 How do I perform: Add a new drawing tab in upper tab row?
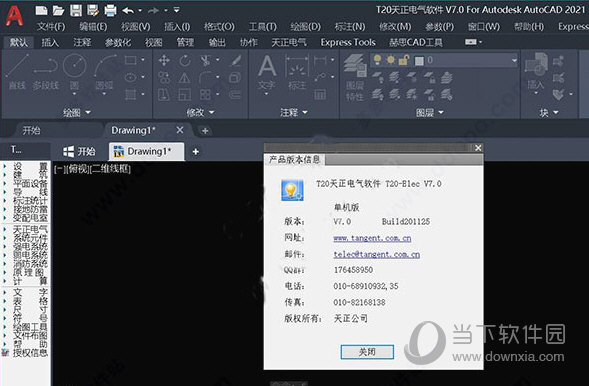point(205,131)
